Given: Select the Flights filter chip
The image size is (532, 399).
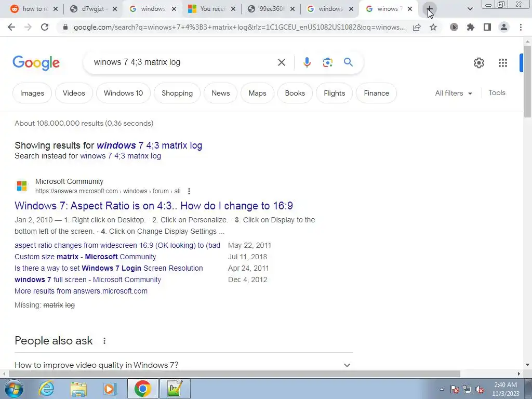Looking at the screenshot, I should (335, 94).
